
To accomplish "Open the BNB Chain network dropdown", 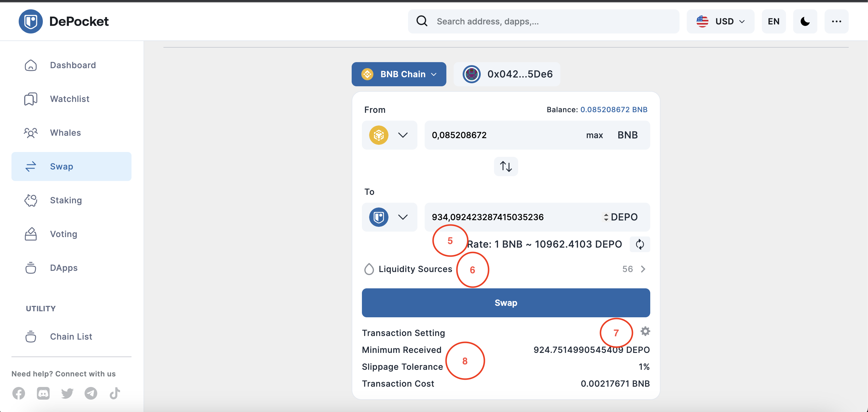I will click(399, 74).
